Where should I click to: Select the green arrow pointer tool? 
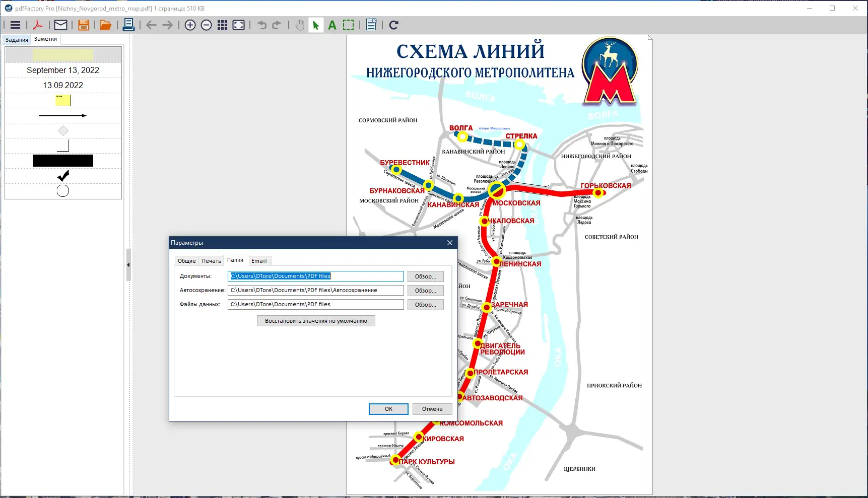pos(316,25)
